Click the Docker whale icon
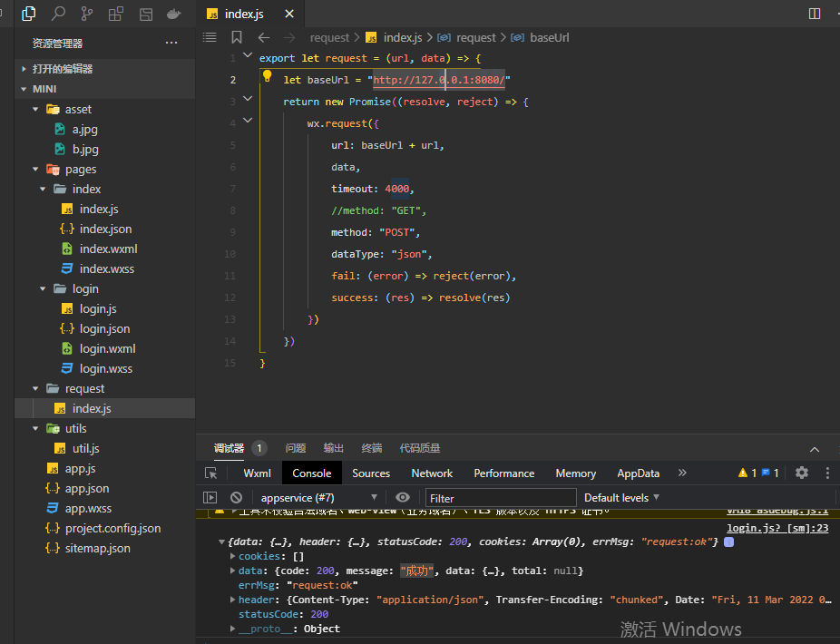The image size is (840, 644). click(x=173, y=14)
